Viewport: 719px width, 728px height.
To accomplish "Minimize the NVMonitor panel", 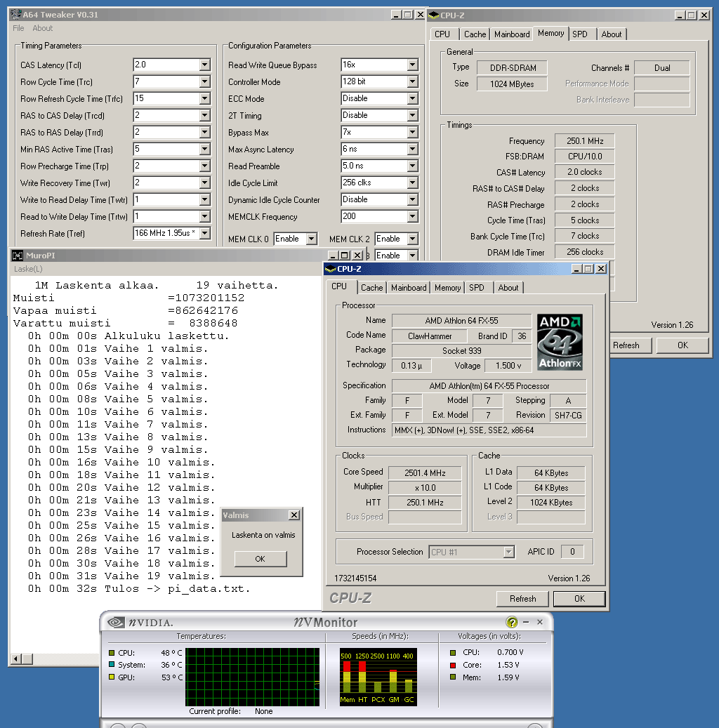I will coord(527,622).
